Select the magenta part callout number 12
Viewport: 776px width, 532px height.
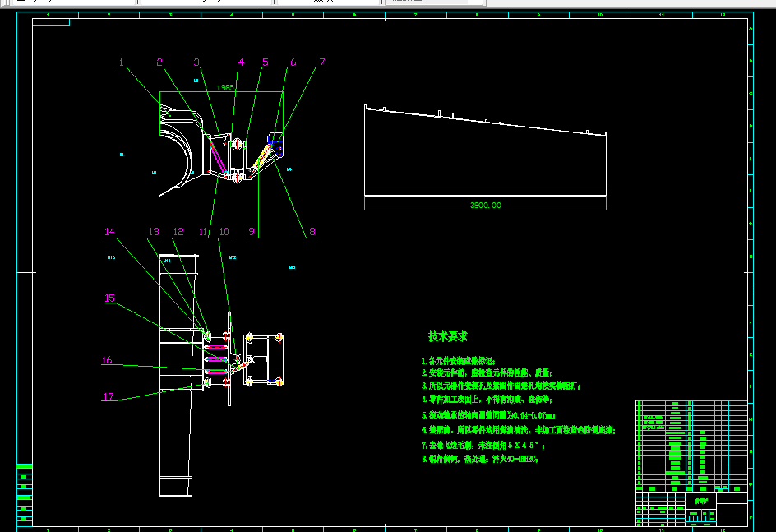pos(178,232)
